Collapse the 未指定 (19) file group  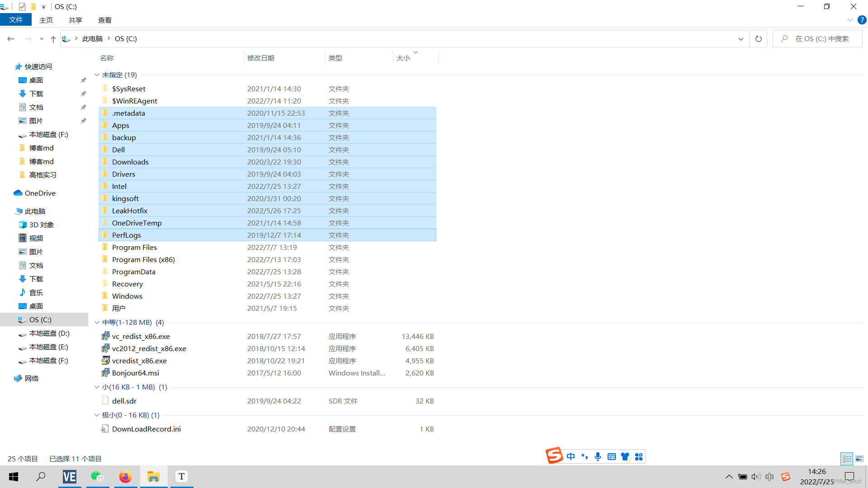(x=97, y=75)
